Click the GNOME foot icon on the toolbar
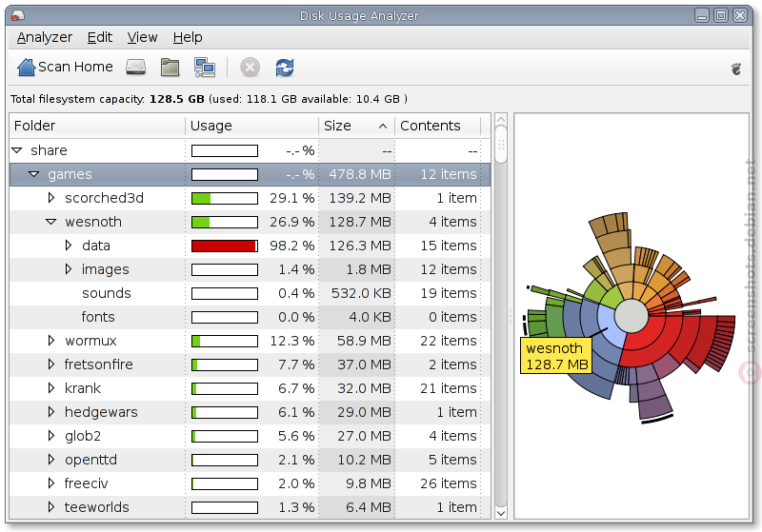Screen dimensions: 762x532 point(736,69)
